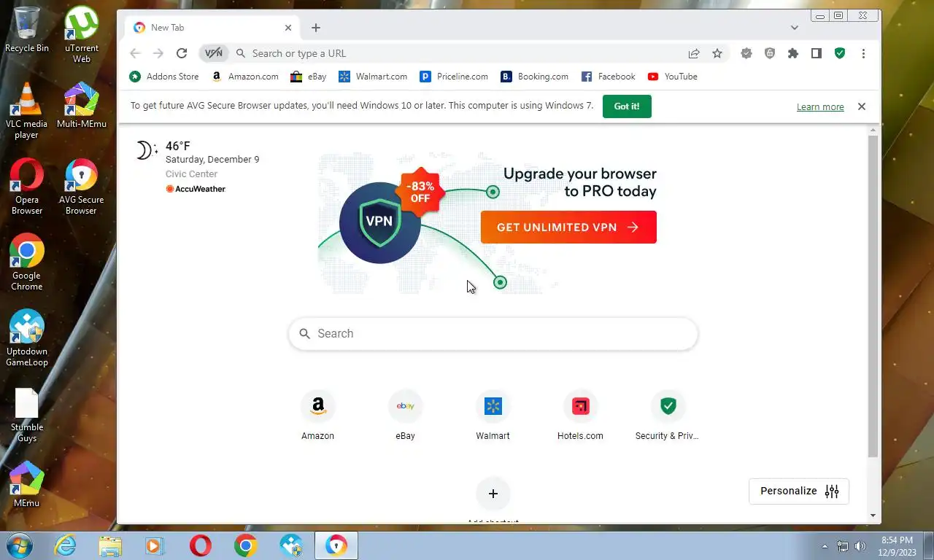Open Facebook bookmark
The height and width of the screenshot is (560, 934).
point(609,77)
